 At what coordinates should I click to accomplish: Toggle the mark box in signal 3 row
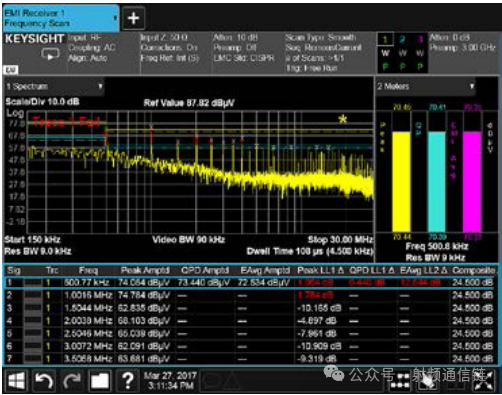pos(33,308)
